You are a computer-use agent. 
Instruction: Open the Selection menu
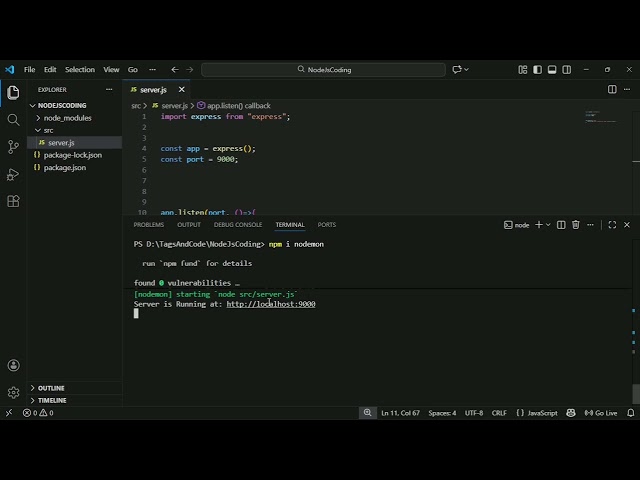(x=80, y=70)
